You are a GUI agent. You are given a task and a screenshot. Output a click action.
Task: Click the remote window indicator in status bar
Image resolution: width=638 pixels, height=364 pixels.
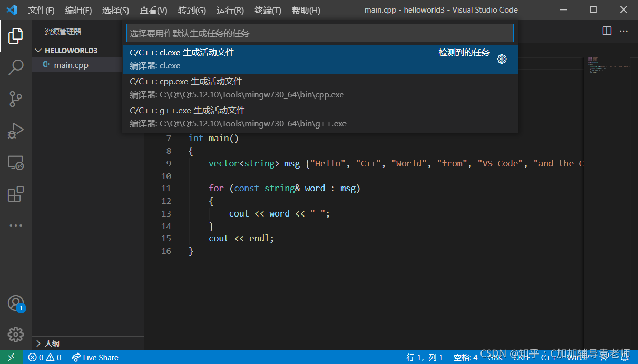point(12,357)
